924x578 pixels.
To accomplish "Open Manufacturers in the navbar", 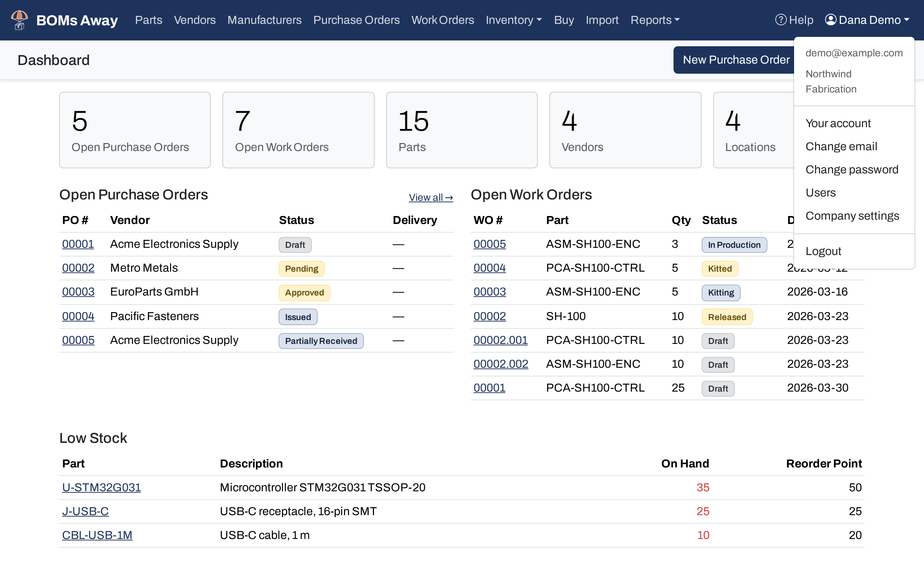I will coord(264,20).
